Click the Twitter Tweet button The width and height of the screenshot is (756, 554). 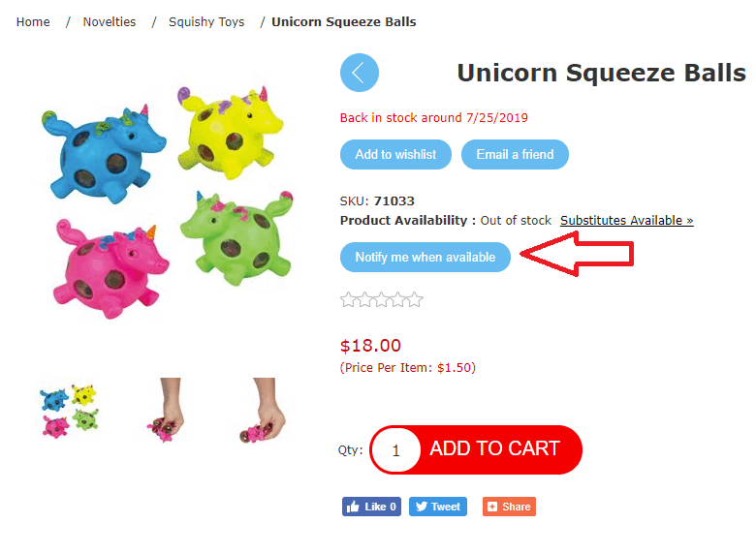437,507
